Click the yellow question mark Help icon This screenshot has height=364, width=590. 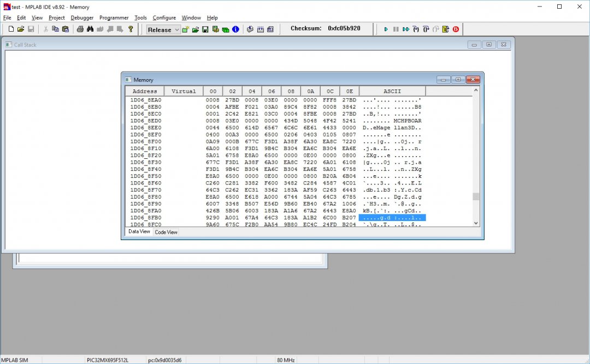coord(131,29)
